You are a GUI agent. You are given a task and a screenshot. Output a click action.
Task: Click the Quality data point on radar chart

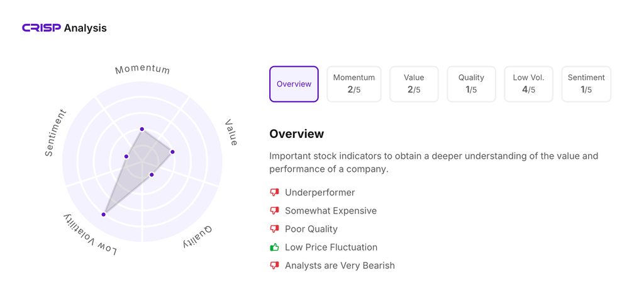(152, 174)
